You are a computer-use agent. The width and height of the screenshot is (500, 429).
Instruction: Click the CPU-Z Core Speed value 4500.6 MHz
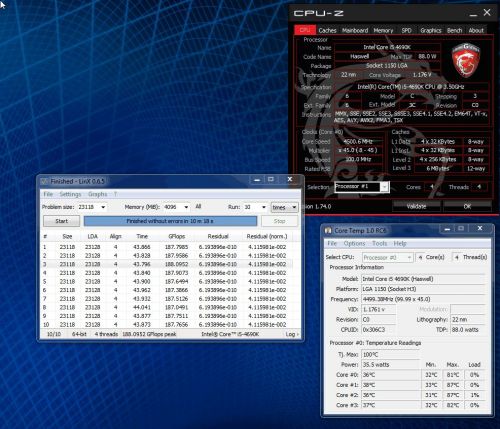(358, 141)
